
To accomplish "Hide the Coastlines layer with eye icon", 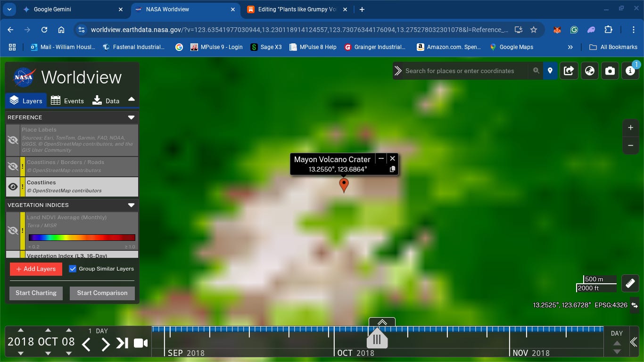I will pos(13,187).
